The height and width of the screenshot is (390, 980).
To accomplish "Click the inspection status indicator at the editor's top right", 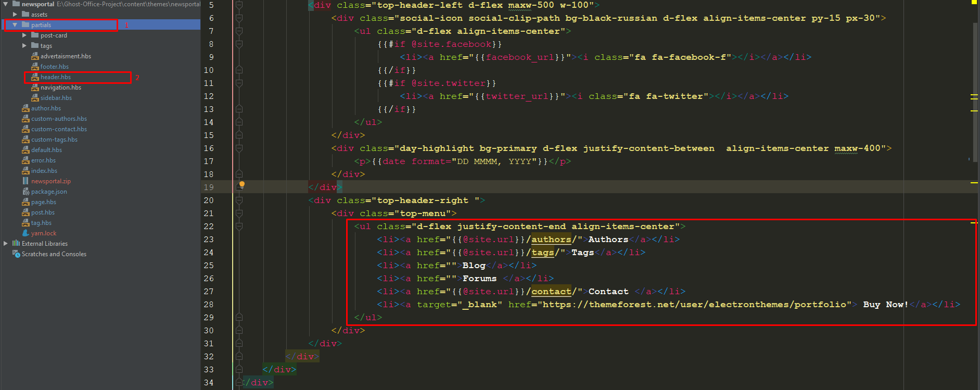I will click(x=974, y=2).
